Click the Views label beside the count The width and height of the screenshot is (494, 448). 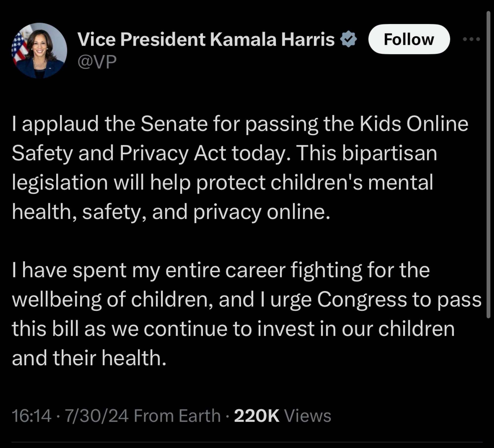tap(308, 416)
